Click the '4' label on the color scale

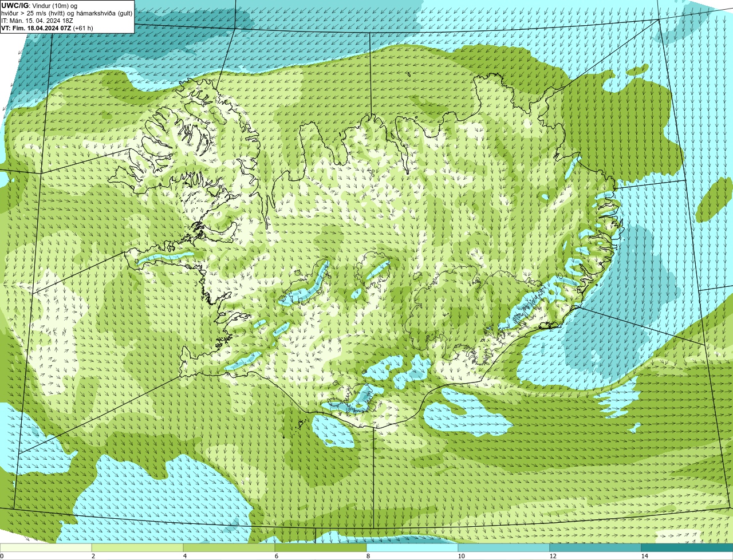pos(184,556)
